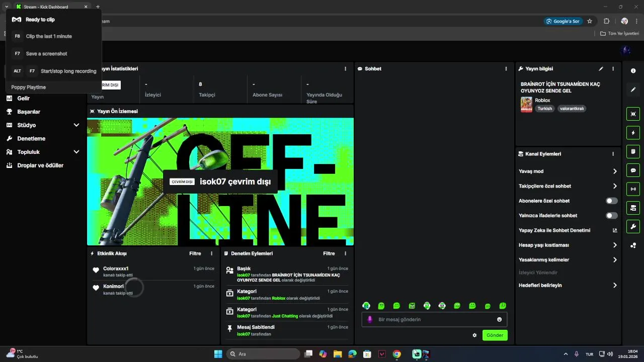Open the external link icon of Yapay Zeka ile Sohbet Denetimi

tap(615, 230)
